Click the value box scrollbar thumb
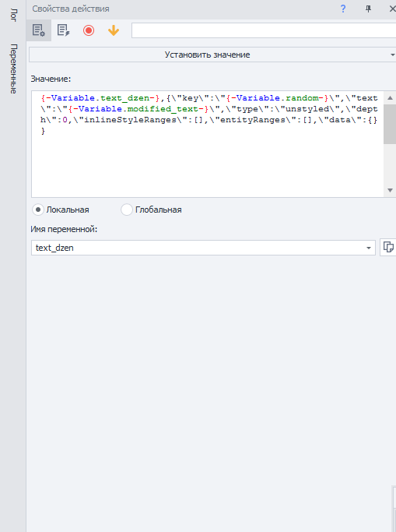 [390, 124]
